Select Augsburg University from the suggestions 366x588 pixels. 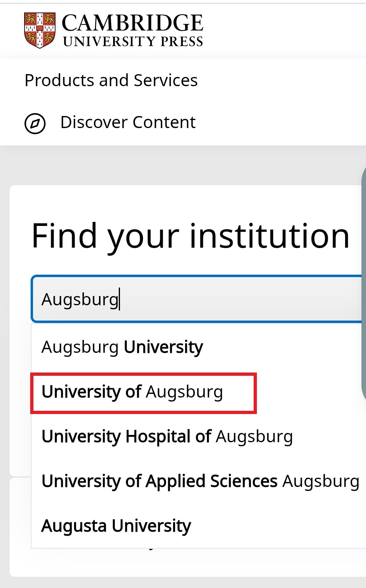point(122,347)
